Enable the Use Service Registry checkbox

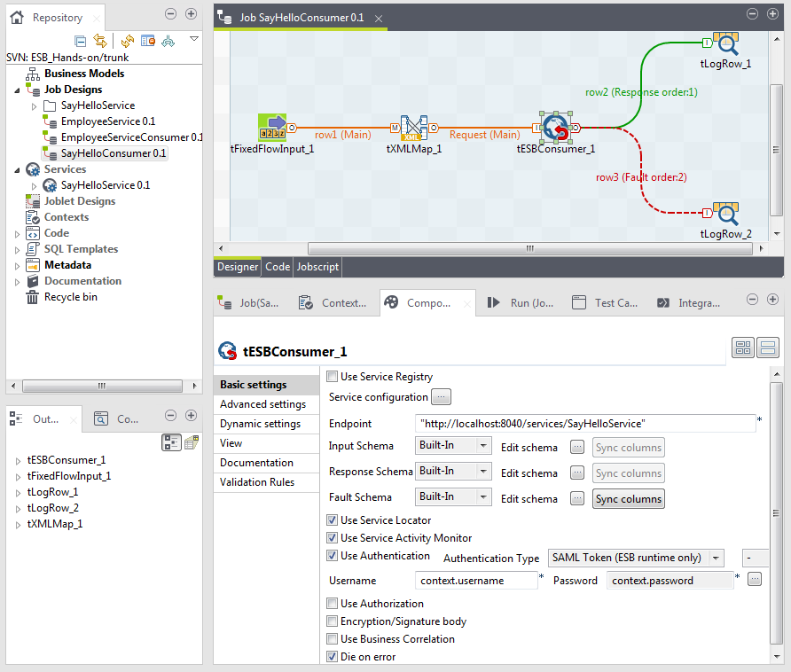click(x=333, y=377)
